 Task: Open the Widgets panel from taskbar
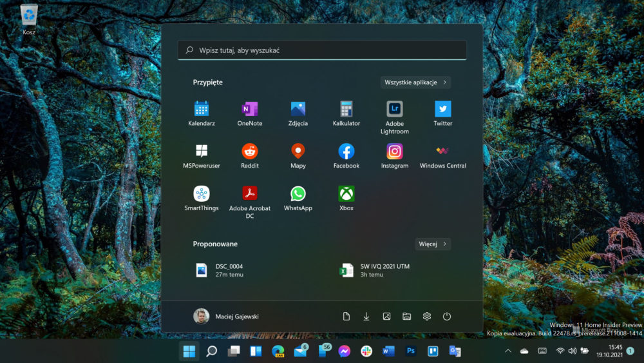(x=256, y=351)
